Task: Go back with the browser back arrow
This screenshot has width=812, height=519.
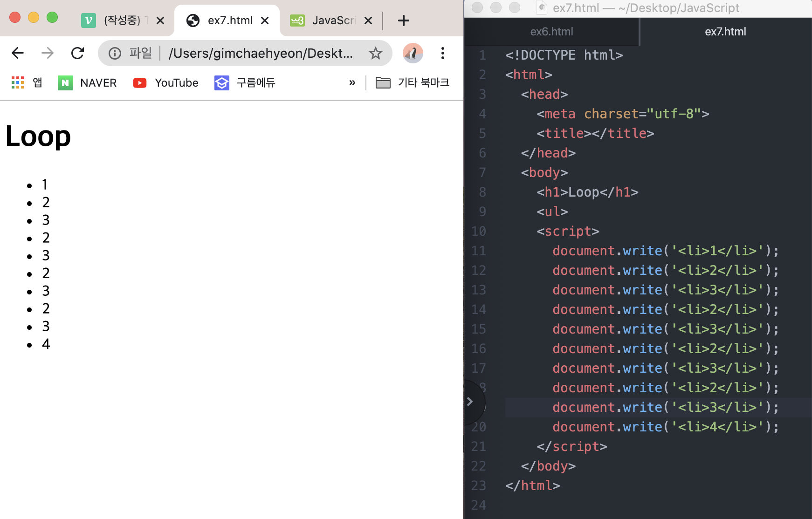Action: (18, 53)
